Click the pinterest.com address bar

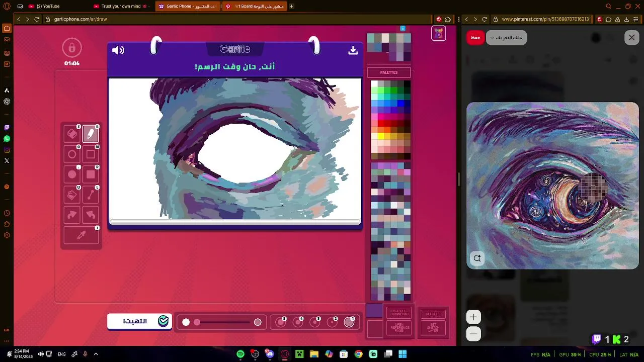(x=545, y=19)
